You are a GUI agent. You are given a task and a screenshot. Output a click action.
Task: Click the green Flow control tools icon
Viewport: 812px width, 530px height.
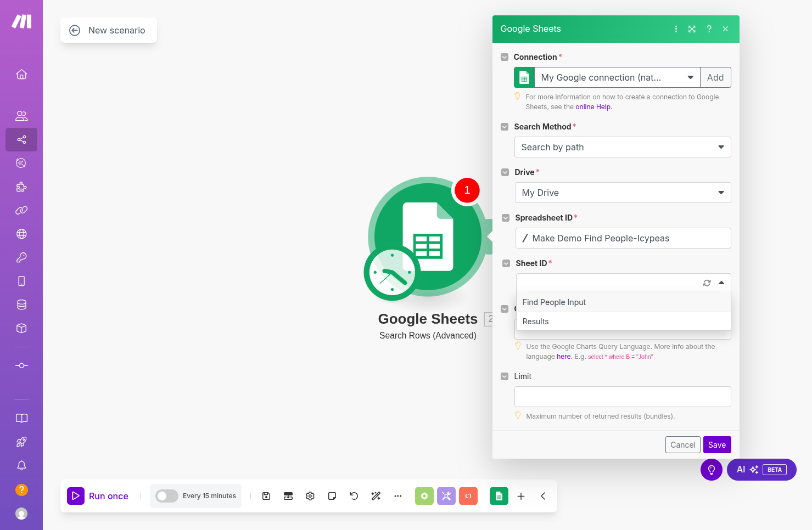pos(424,496)
